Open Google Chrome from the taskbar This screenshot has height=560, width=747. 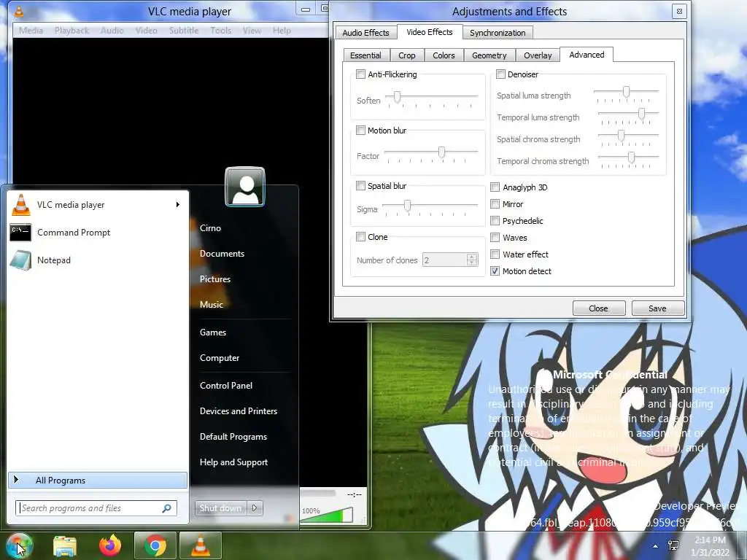point(155,545)
